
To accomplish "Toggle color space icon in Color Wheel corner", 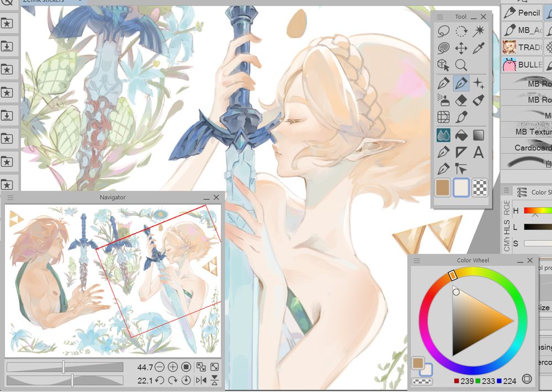I will pyautogui.click(x=527, y=379).
